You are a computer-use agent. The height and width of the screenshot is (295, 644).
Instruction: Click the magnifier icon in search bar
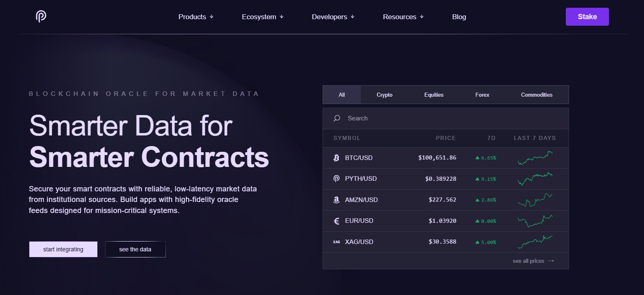pyautogui.click(x=337, y=118)
